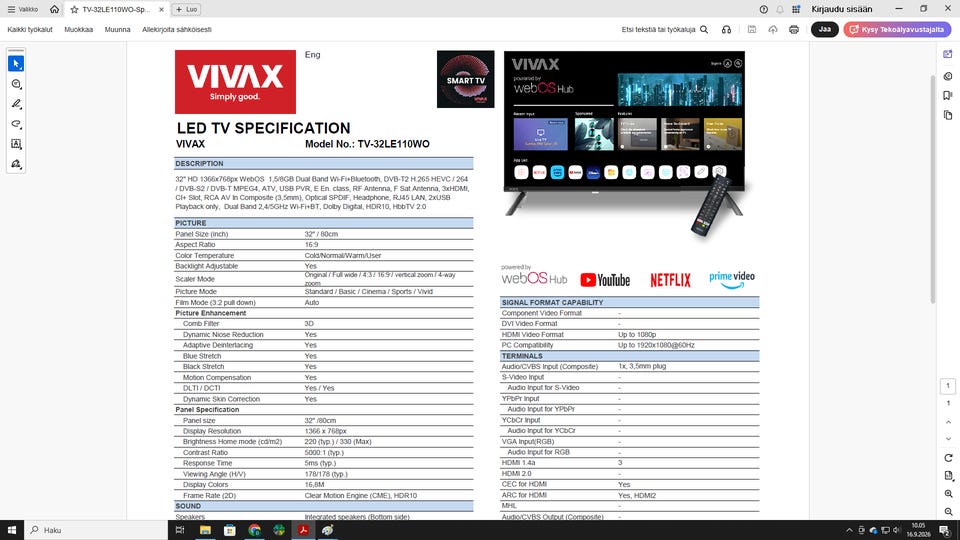Click the Contrast Ratio row label
Viewport: 960px width, 540px height.
tap(205, 452)
